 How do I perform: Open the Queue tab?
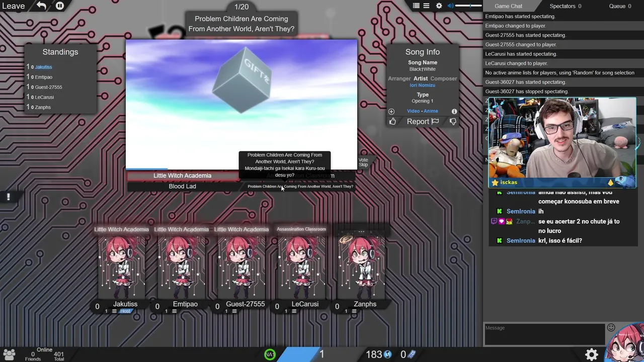[620, 6]
